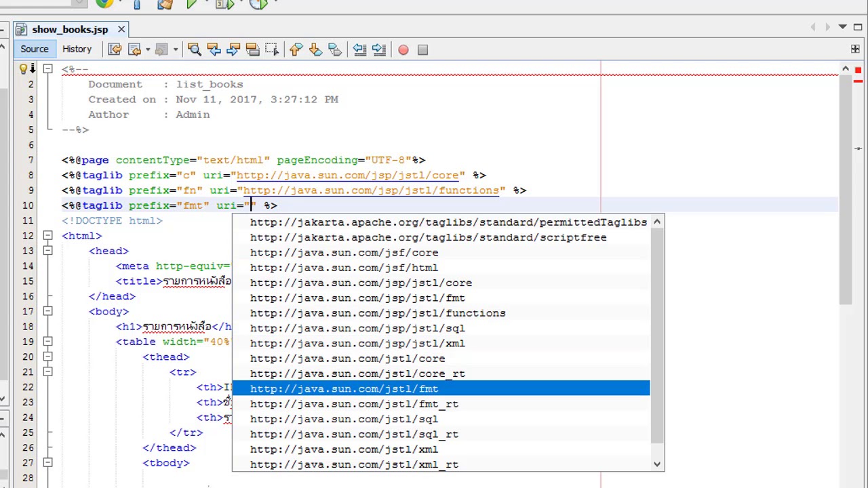This screenshot has width=868, height=488.
Task: Collapse the body fold at line 17
Action: click(47, 311)
